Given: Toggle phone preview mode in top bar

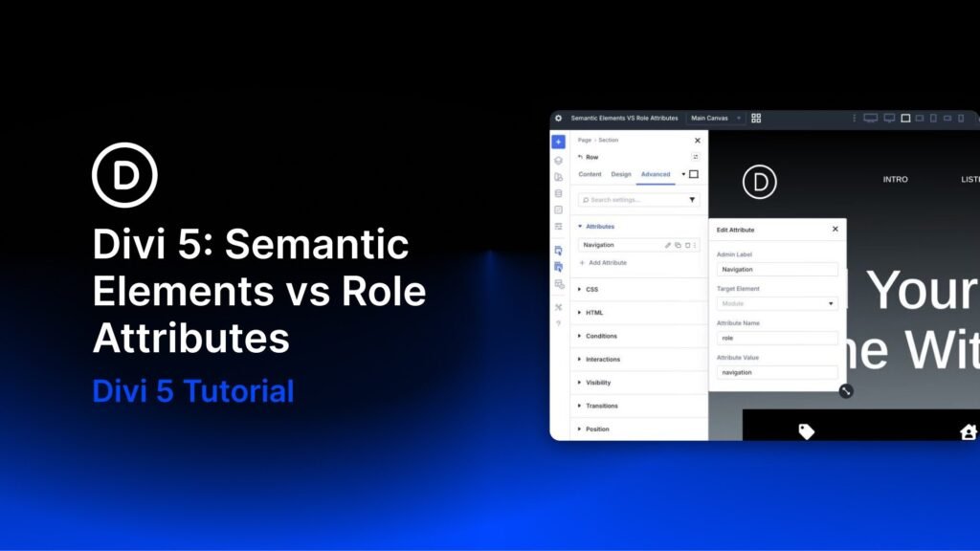Looking at the screenshot, I should coord(934,118).
